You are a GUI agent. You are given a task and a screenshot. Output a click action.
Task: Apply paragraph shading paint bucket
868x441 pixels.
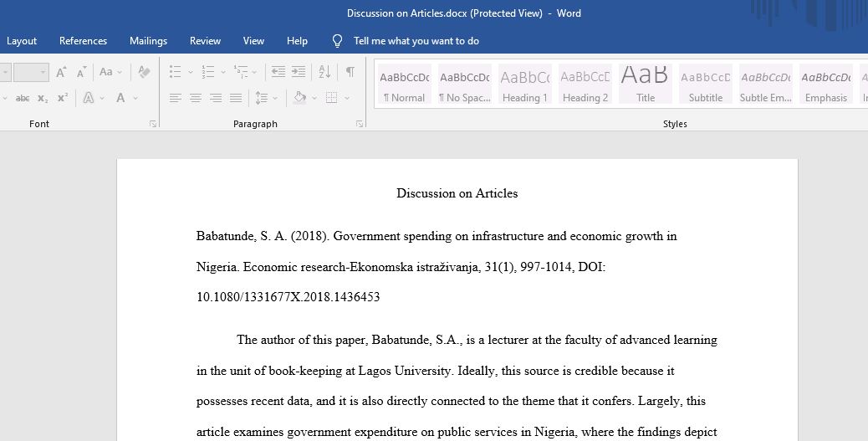point(299,98)
